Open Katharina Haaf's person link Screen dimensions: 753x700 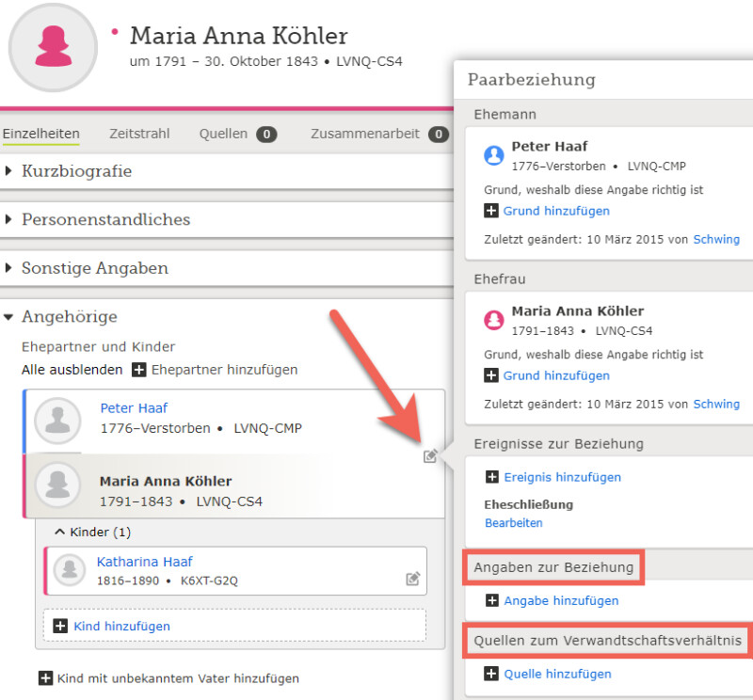pos(145,562)
